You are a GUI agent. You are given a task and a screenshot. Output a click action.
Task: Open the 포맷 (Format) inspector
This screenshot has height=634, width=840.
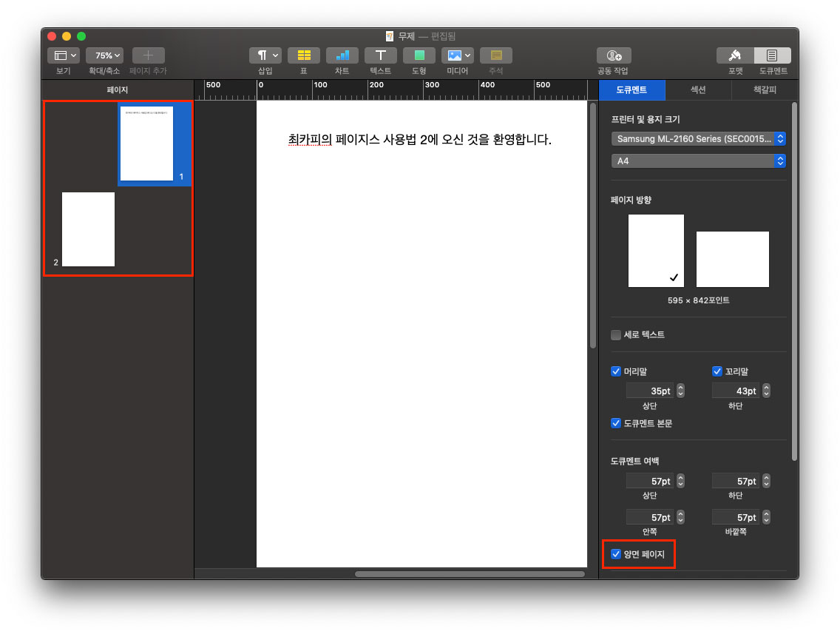[x=735, y=55]
